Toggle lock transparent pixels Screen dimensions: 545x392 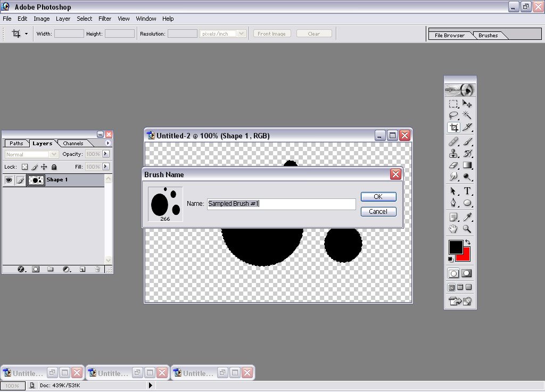click(x=24, y=167)
